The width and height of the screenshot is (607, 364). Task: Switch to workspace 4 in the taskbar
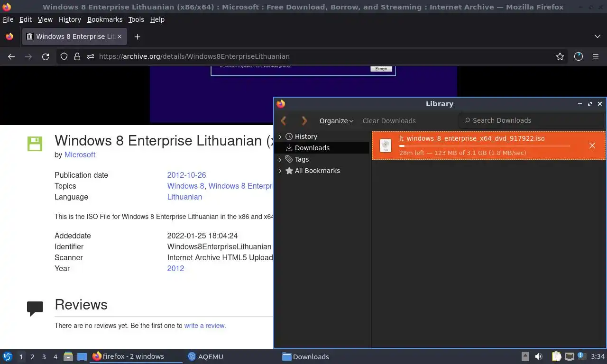point(55,356)
